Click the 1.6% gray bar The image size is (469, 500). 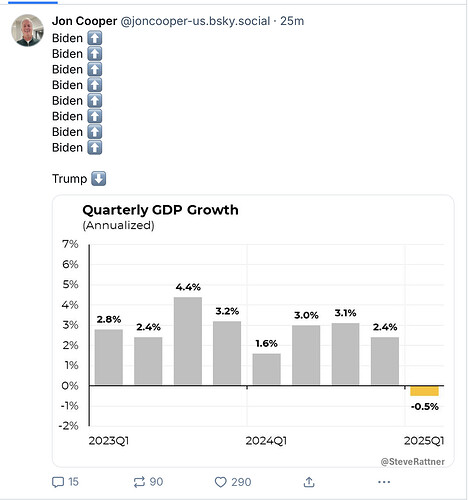click(x=266, y=369)
